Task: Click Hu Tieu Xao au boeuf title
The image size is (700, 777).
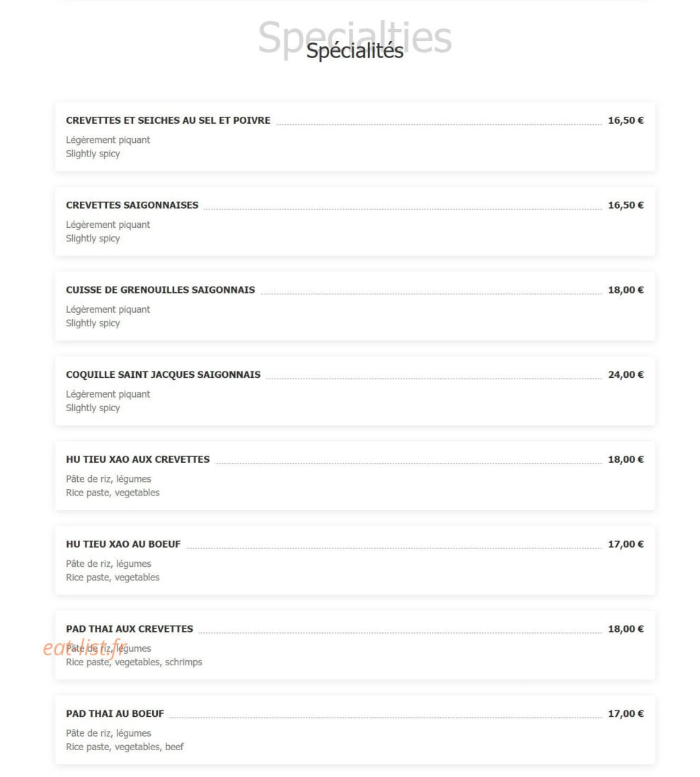Action: coord(123,544)
